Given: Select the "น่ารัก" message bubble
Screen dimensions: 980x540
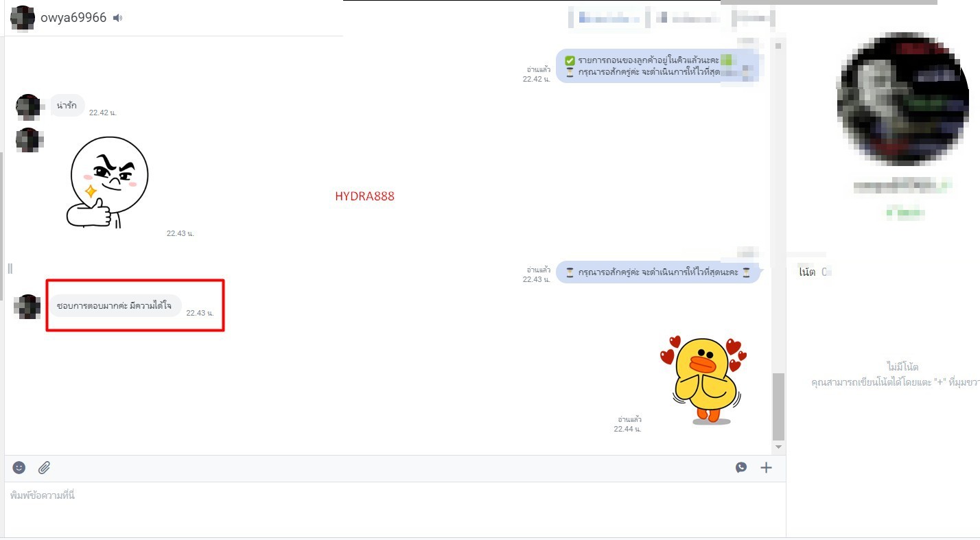Looking at the screenshot, I should pyautogui.click(x=67, y=106).
